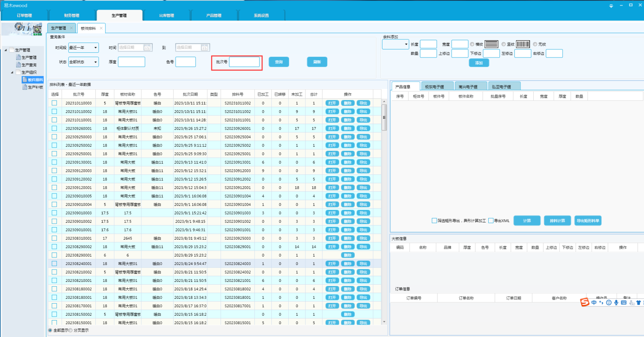The image size is (644, 337).
Task: Export batch 202308240001 via 导出
Action: tap(363, 263)
